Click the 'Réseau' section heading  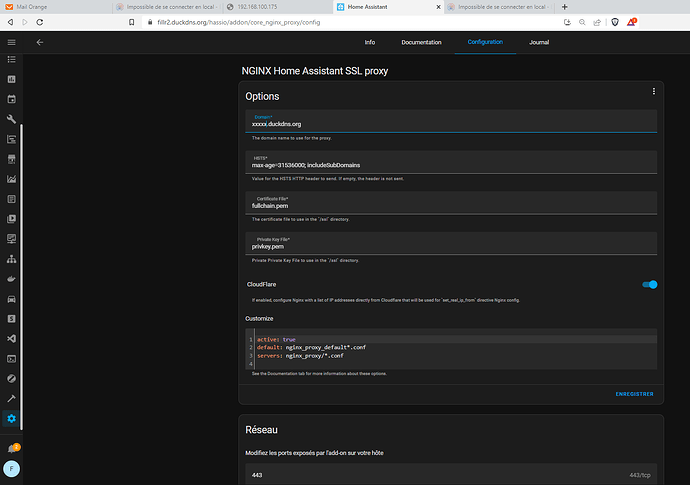[261, 430]
